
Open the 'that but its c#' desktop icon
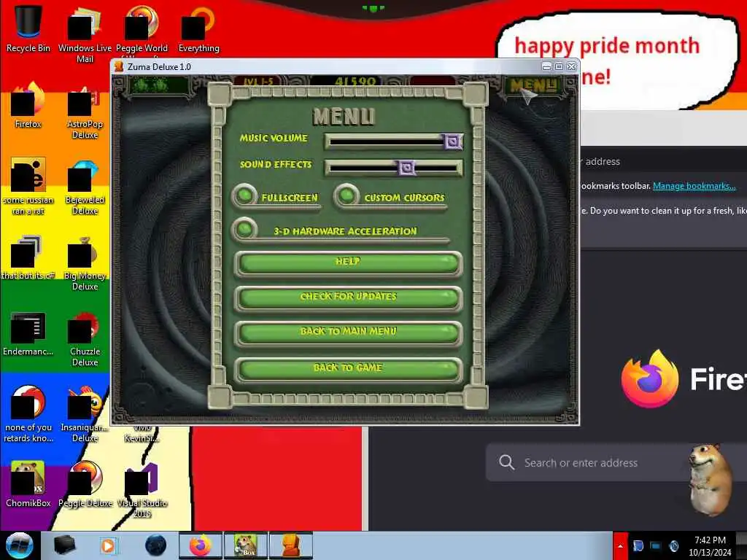(28, 257)
